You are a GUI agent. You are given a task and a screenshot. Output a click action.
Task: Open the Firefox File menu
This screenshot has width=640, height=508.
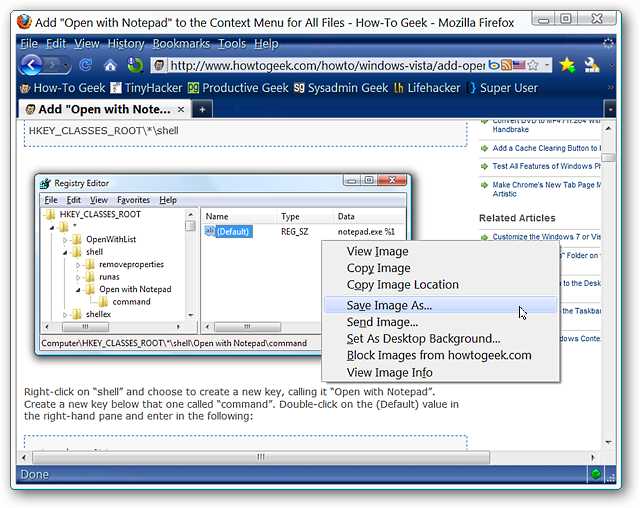[29, 44]
